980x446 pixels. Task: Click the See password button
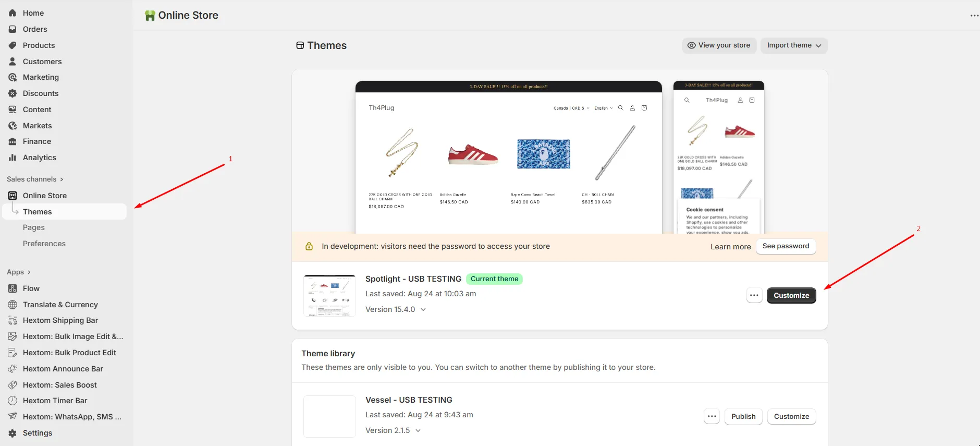(x=786, y=246)
